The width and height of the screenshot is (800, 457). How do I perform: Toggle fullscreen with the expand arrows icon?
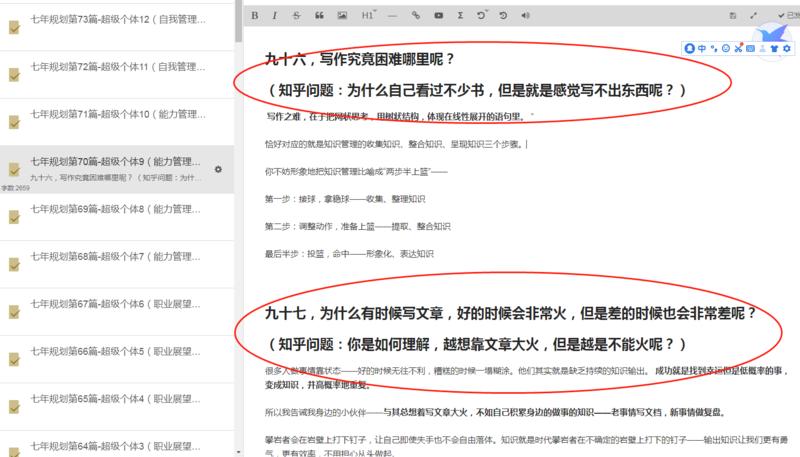[754, 15]
